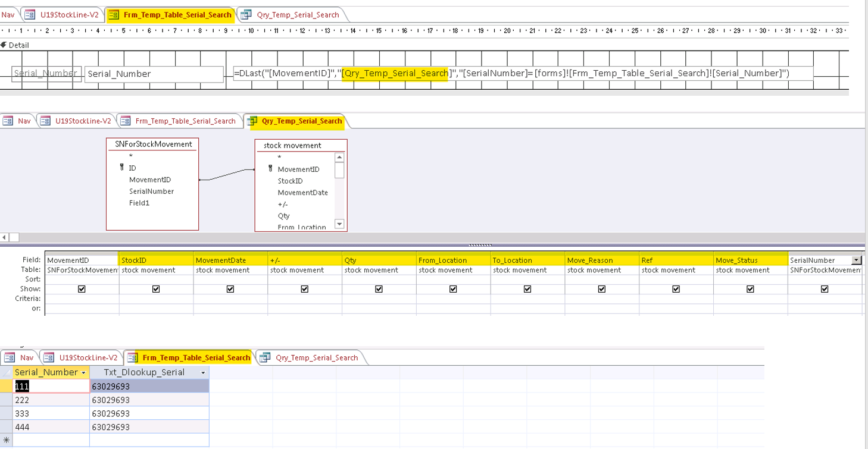
Task: Select the SerialNumber field in the SNForStockMovement table
Action: pyautogui.click(x=151, y=191)
